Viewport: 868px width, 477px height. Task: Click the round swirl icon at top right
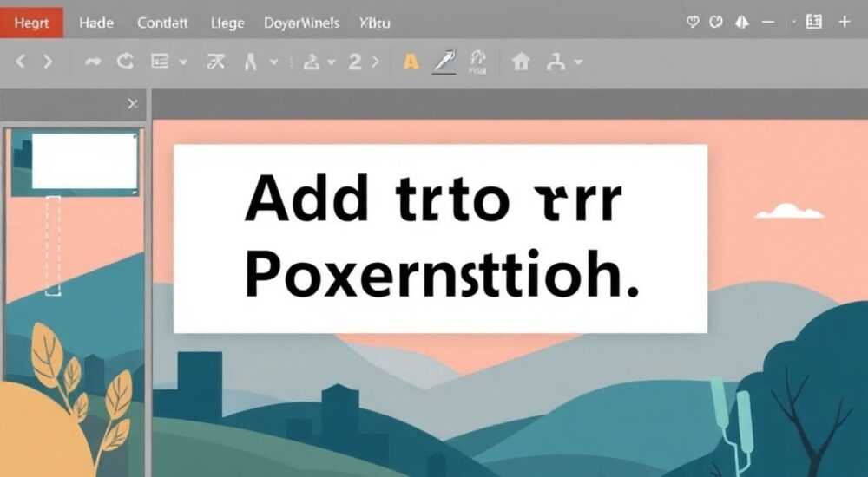[716, 23]
